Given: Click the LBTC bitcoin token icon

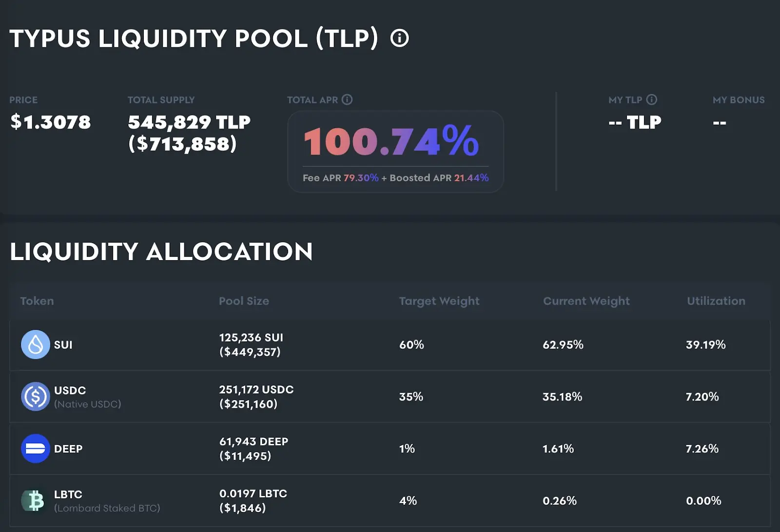Looking at the screenshot, I should [x=34, y=500].
